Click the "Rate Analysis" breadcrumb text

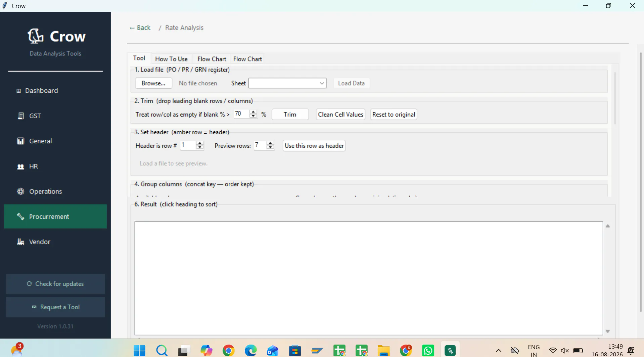(x=184, y=28)
